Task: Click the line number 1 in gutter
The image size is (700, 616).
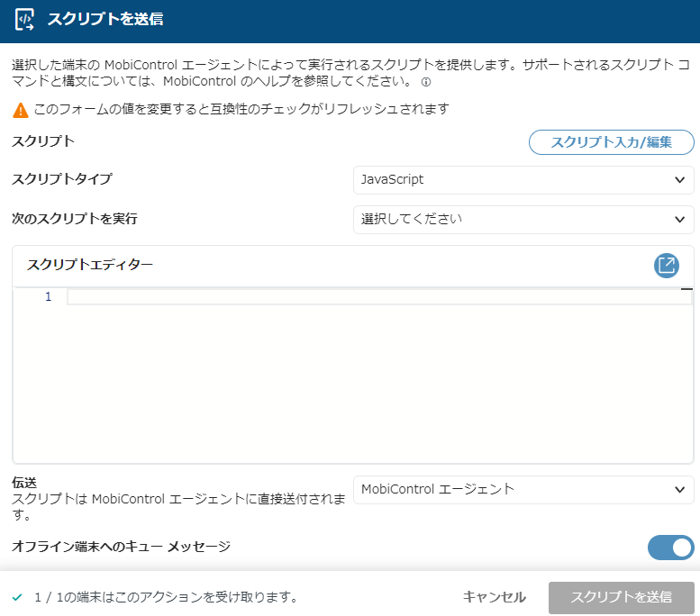Action: coord(49,297)
